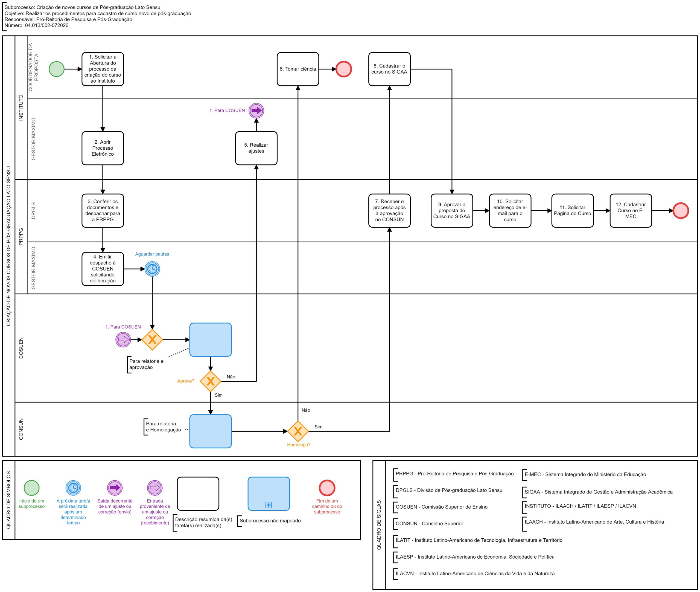Click the plus marker on legend subprocess box
Screen dimensions: 700x592
269,505
